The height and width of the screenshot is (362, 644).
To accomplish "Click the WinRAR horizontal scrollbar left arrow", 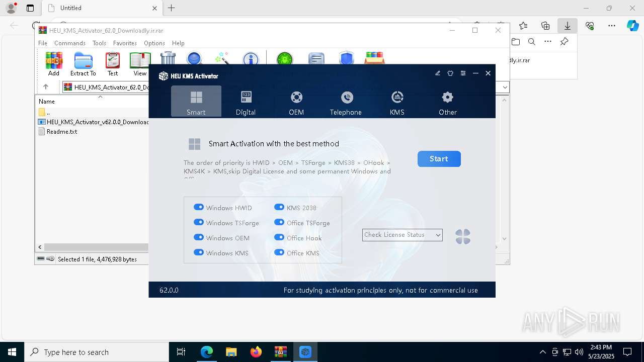I will point(40,247).
